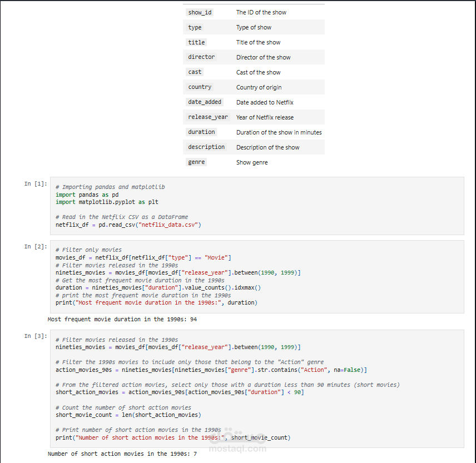Viewport: 476px width, 463px height.
Task: Click the '# Filter only movies' comment
Action: pyautogui.click(x=88, y=250)
